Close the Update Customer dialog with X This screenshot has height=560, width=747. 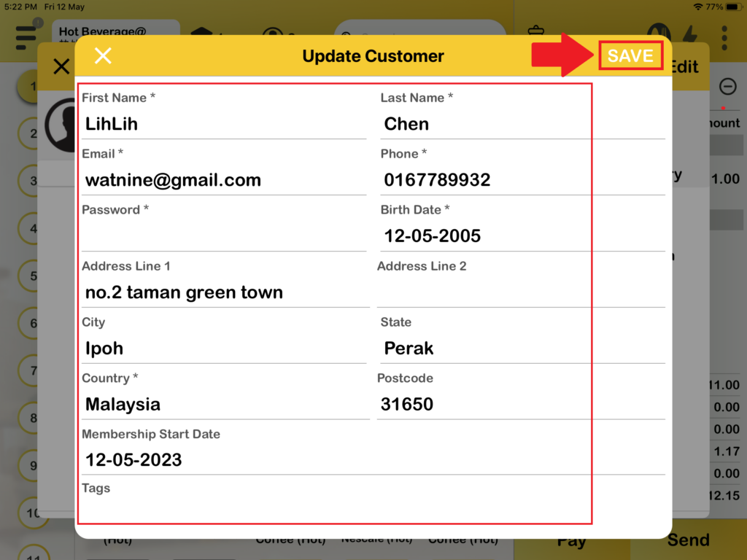[103, 56]
